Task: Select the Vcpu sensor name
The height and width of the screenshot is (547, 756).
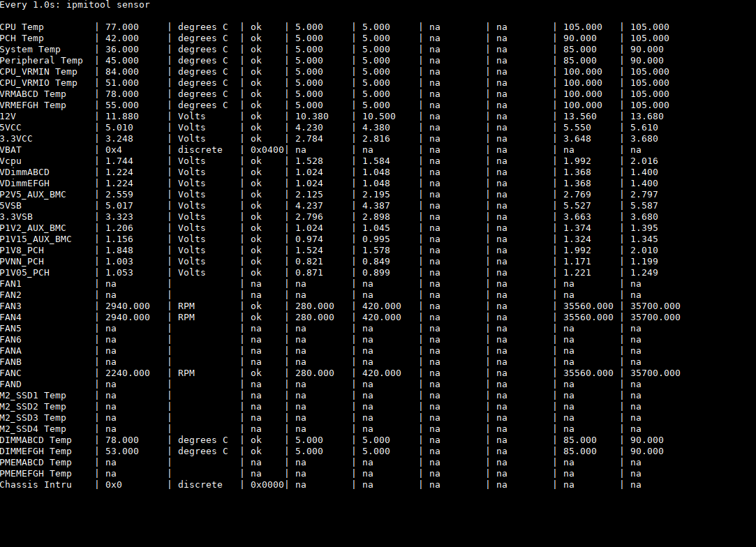Action: click(10, 161)
